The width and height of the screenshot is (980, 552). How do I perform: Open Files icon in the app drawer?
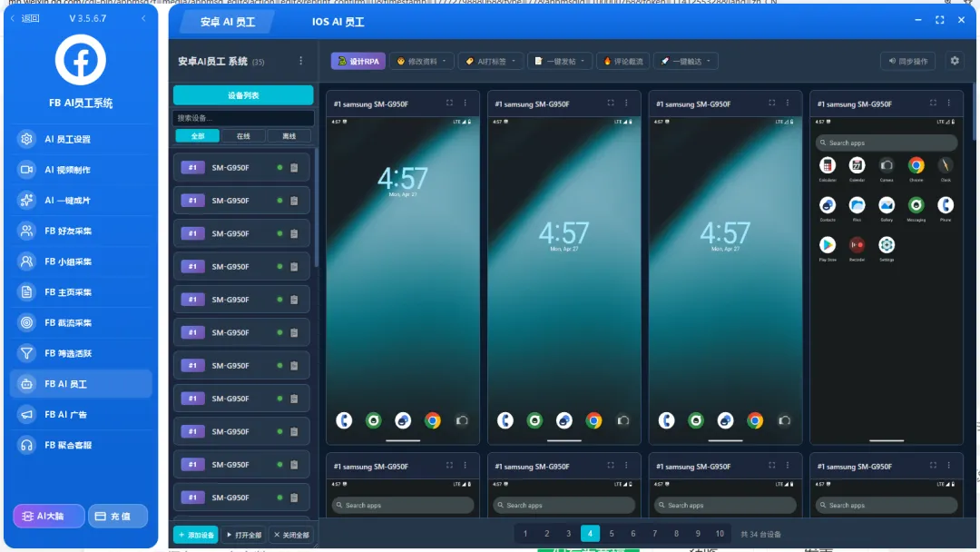pos(857,205)
